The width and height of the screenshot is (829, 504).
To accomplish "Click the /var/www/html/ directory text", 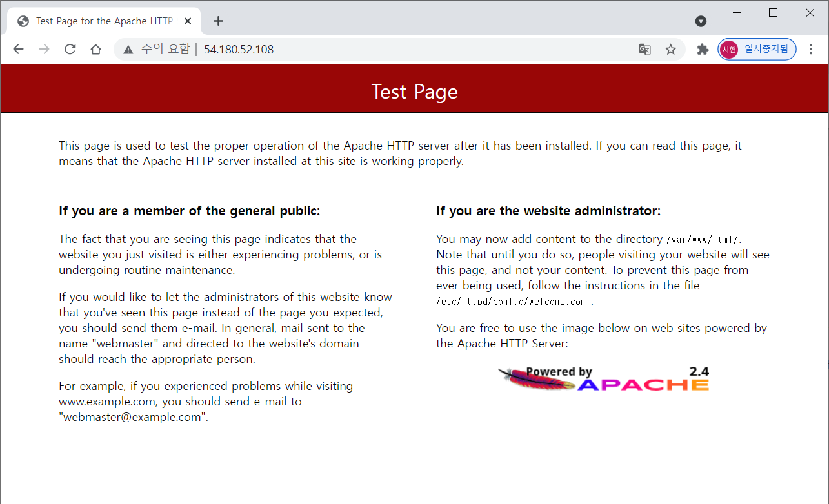I will coord(703,239).
